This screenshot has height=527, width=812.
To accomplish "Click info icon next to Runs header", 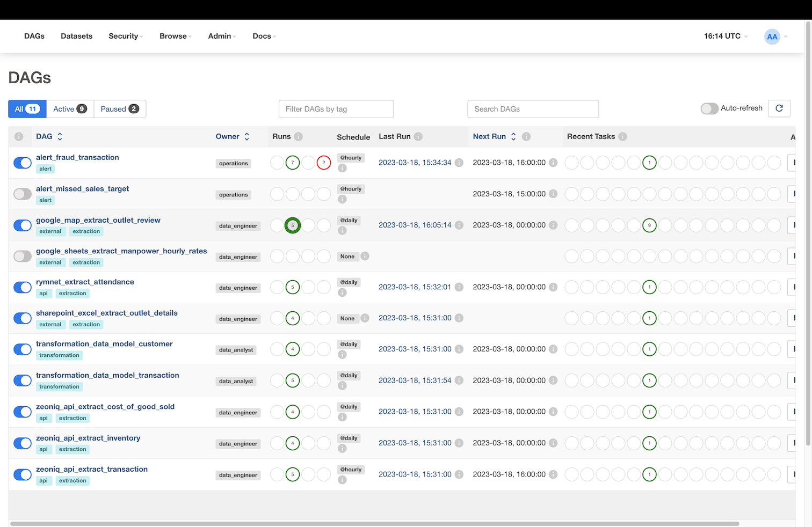I will pyautogui.click(x=299, y=137).
